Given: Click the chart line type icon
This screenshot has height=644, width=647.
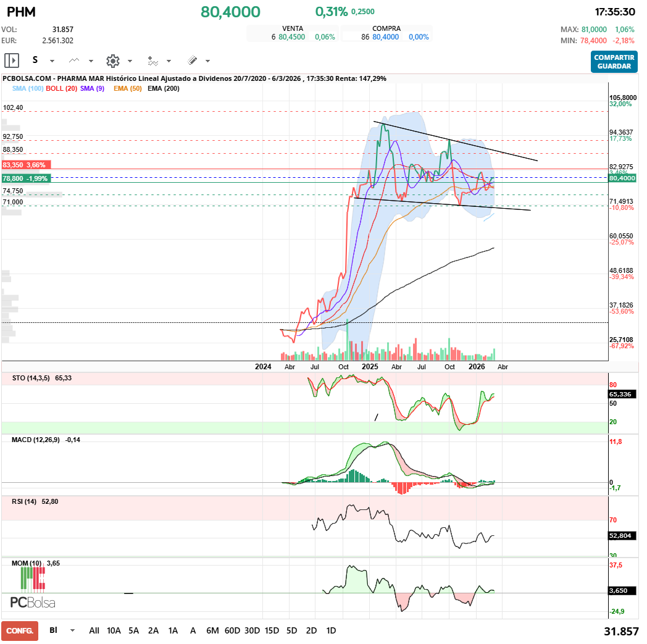Looking at the screenshot, I should [x=74, y=61].
